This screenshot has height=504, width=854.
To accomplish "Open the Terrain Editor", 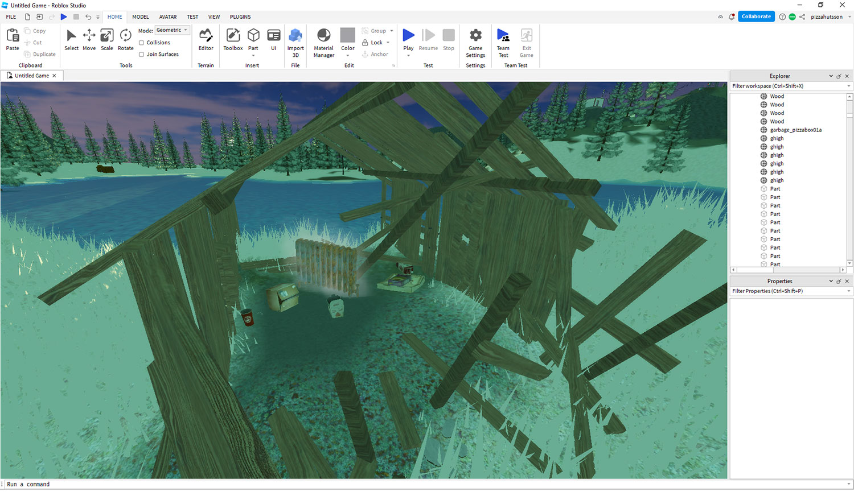I will (x=206, y=39).
